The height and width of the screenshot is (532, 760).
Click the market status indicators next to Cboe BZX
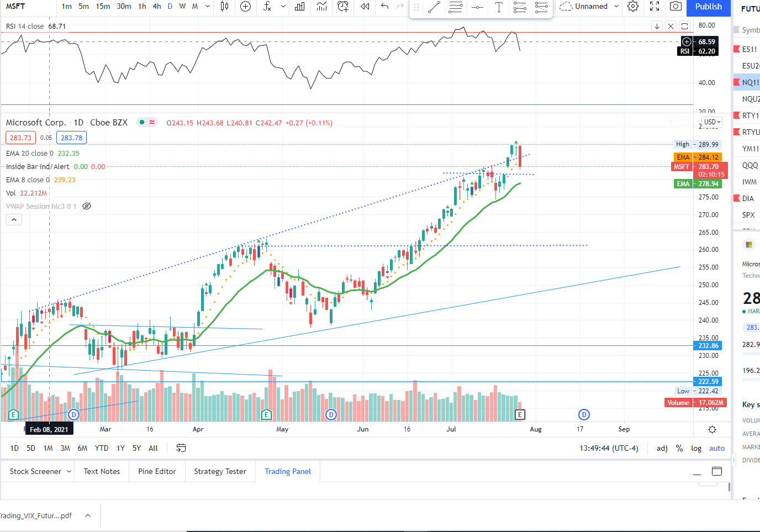tap(146, 122)
